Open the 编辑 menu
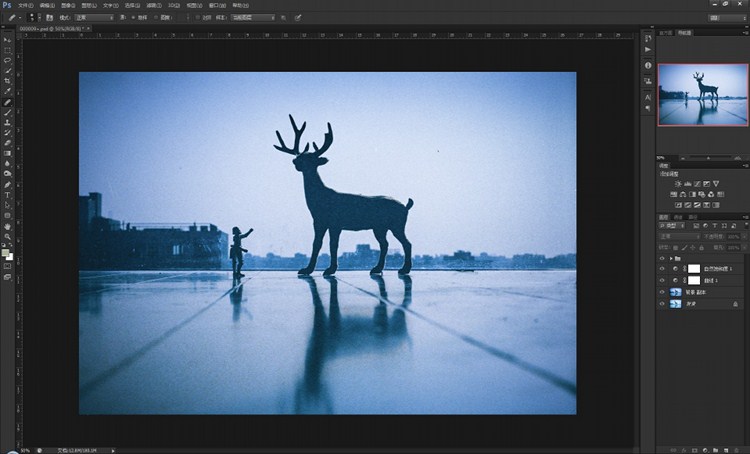 [x=47, y=5]
